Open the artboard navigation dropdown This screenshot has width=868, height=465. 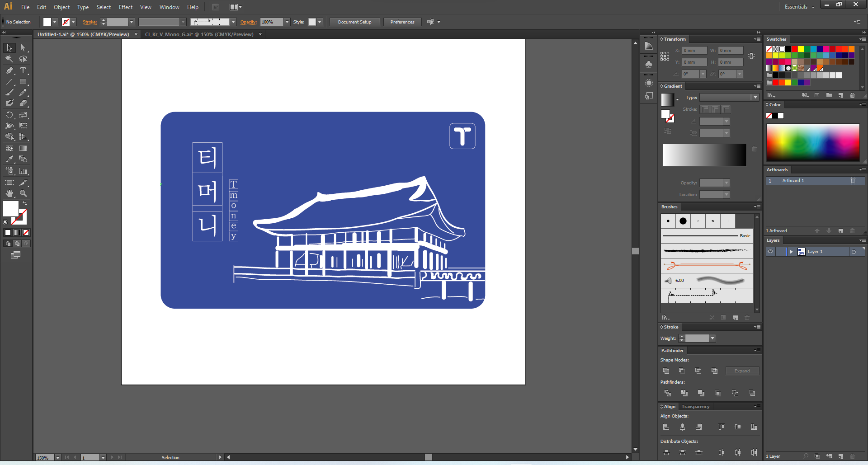coord(103,458)
